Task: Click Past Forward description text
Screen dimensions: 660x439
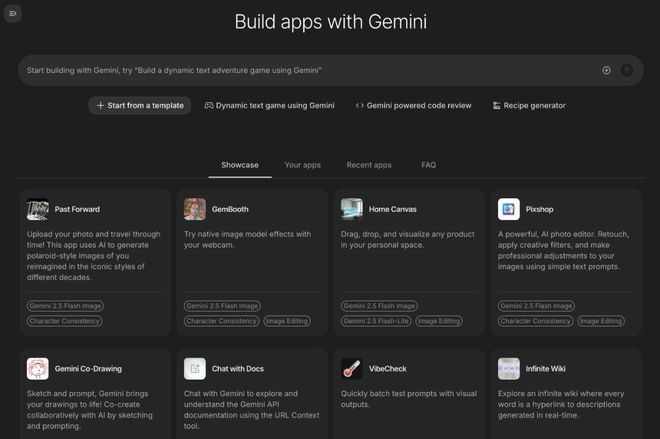Action: (x=93, y=255)
